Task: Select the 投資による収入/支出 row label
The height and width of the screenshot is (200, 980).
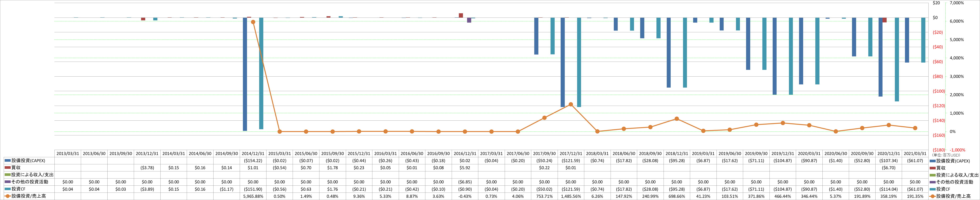Action: (32, 175)
